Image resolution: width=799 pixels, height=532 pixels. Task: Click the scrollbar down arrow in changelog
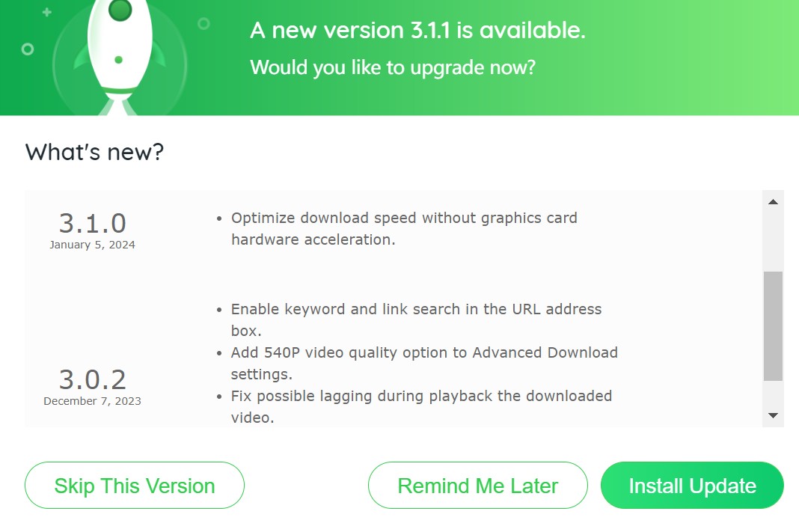tap(773, 415)
